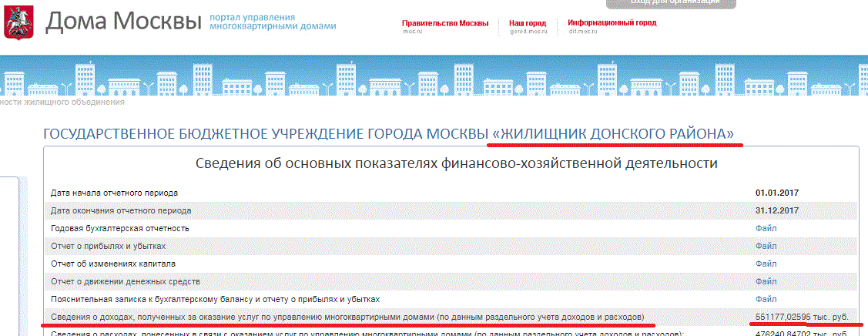This screenshot has height=336, width=868.
Task: Open the Информационный город link
Action: point(612,23)
